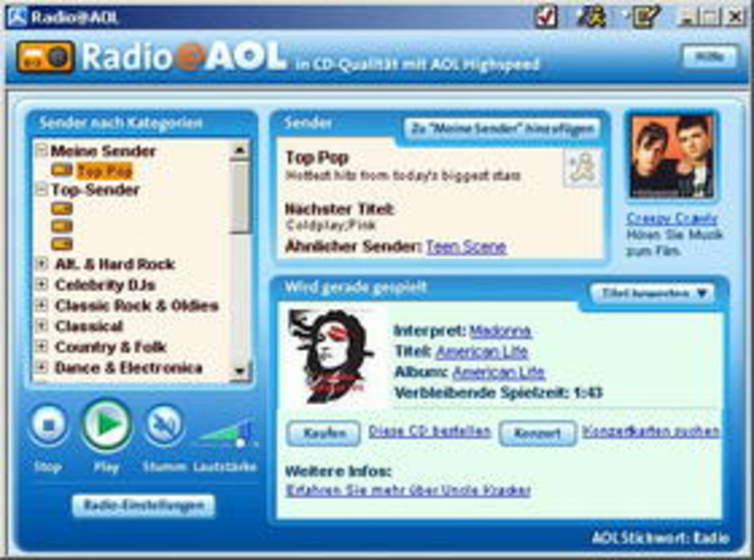Open the Titel bewerten dropdown
The image size is (754, 560).
pyautogui.click(x=653, y=293)
